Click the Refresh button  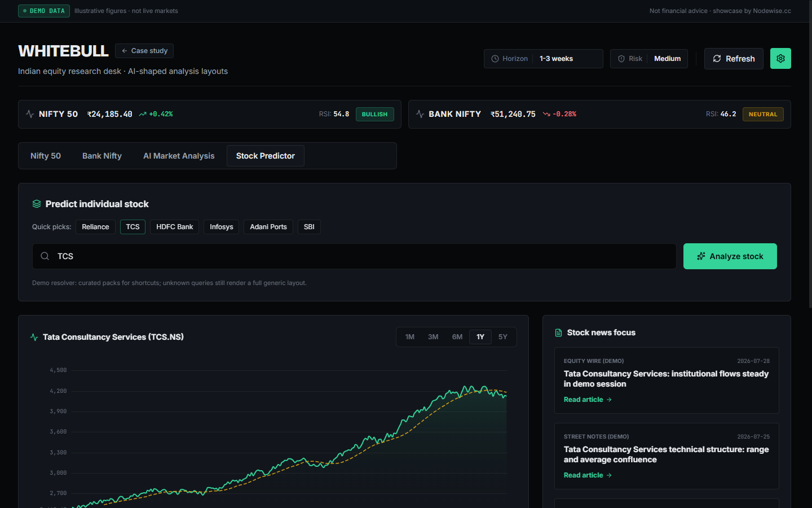click(734, 59)
